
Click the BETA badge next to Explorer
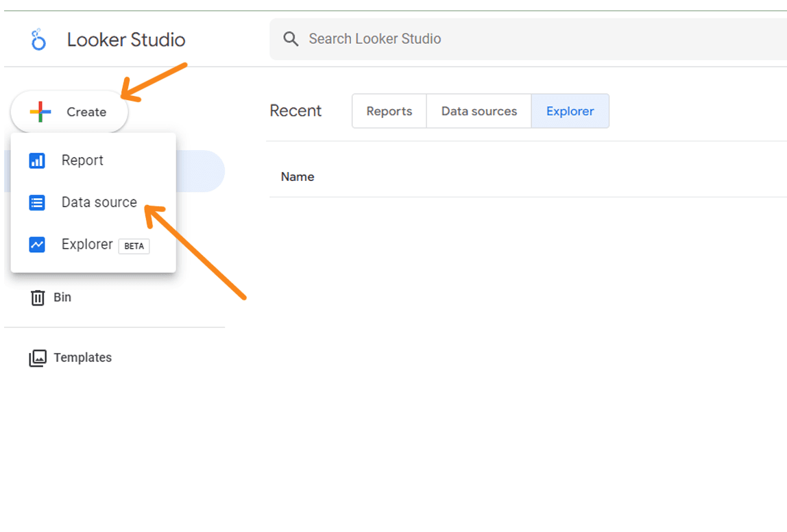coord(134,246)
